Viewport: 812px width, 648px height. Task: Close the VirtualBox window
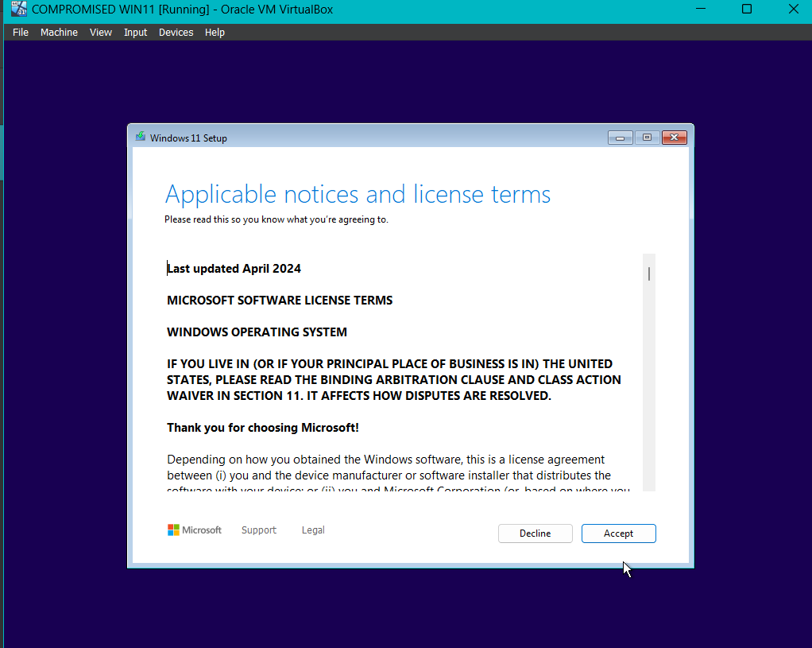pyautogui.click(x=794, y=9)
